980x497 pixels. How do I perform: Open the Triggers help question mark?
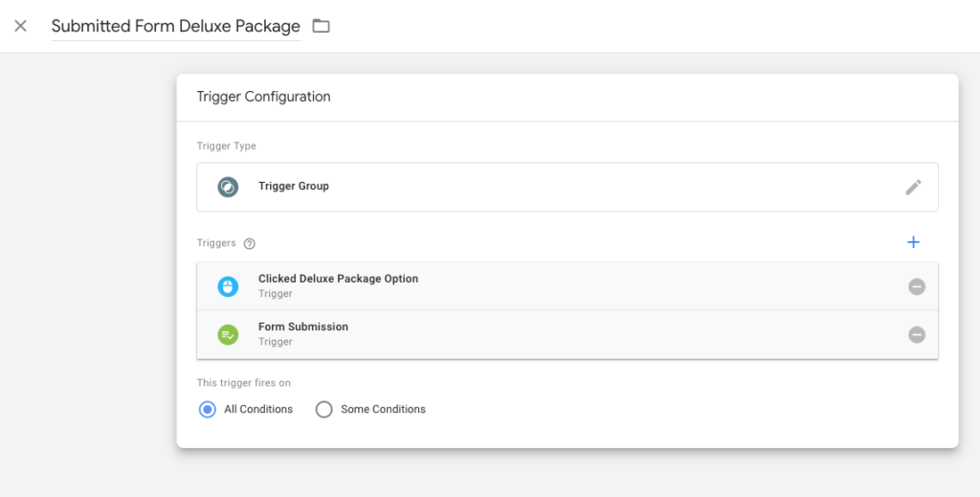[250, 244]
